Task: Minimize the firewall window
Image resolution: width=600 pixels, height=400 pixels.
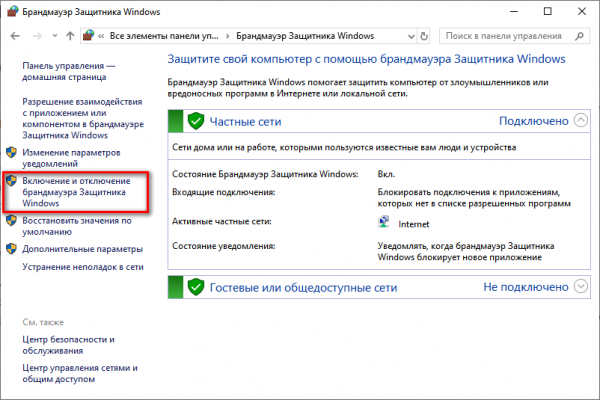Action: [x=514, y=11]
